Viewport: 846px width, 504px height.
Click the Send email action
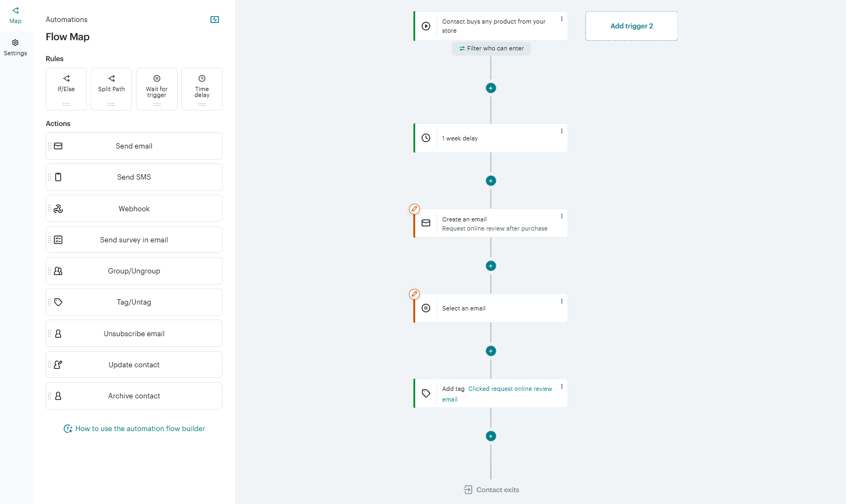click(134, 146)
